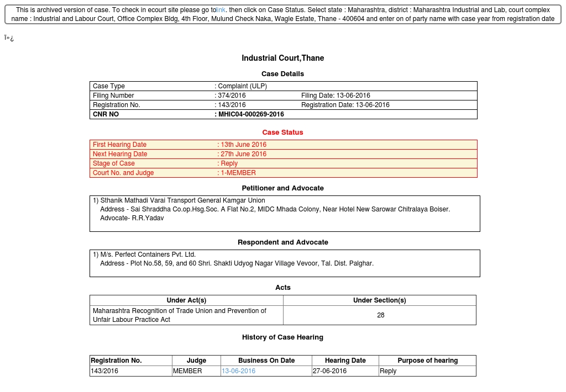This screenshot has height=392, width=566.
Task: Click the Purpose of hearing column header
Action: tap(427, 361)
